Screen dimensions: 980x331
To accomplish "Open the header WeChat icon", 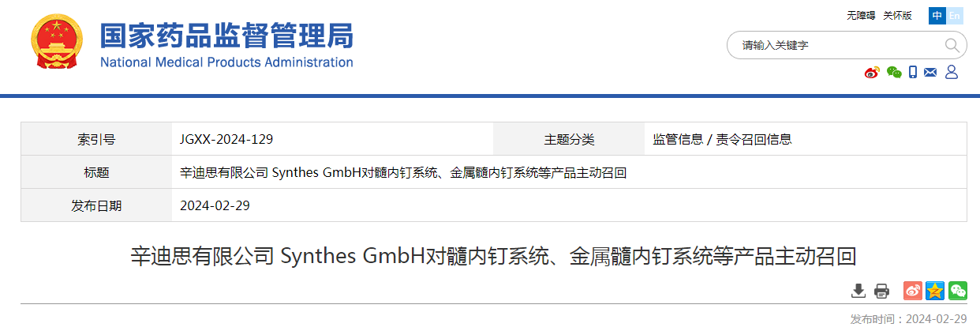I will pyautogui.click(x=894, y=73).
